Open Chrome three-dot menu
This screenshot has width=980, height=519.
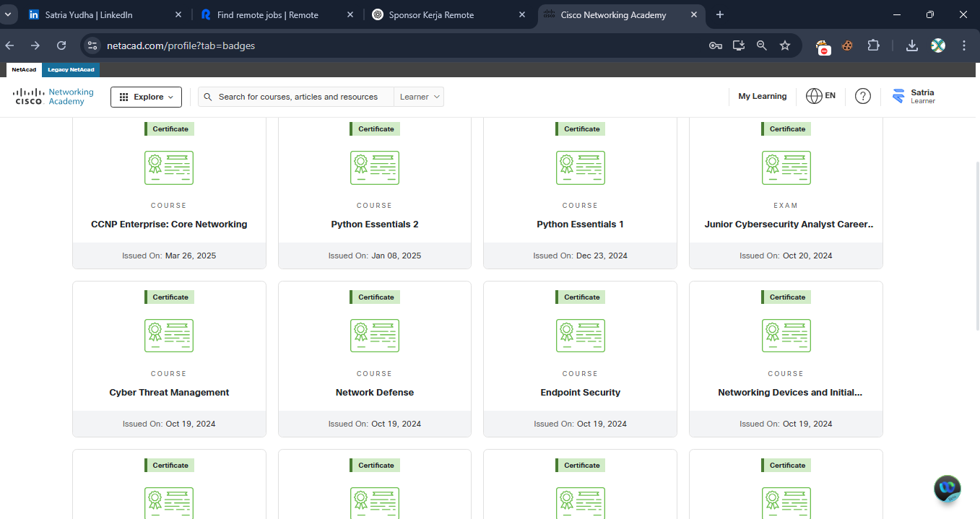click(964, 45)
